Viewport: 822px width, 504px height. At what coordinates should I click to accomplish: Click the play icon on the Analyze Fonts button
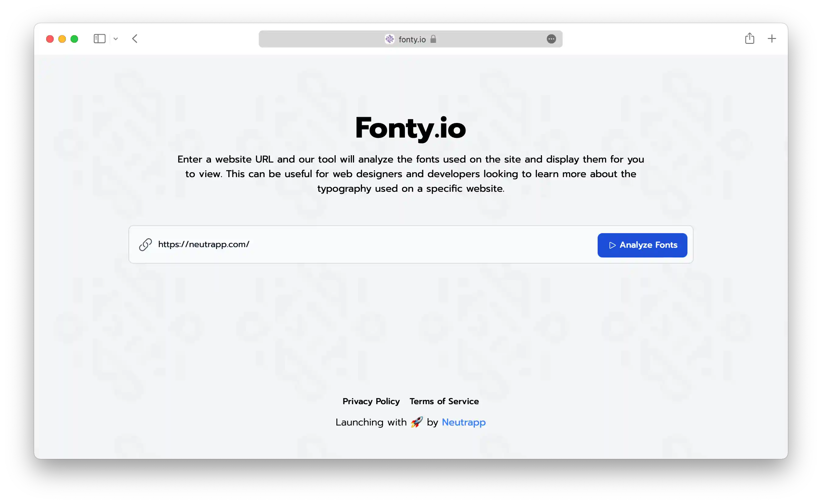click(613, 245)
